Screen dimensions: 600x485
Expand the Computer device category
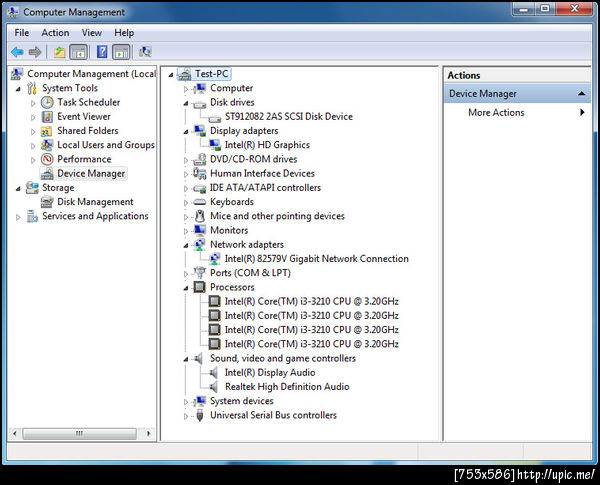[x=186, y=89]
